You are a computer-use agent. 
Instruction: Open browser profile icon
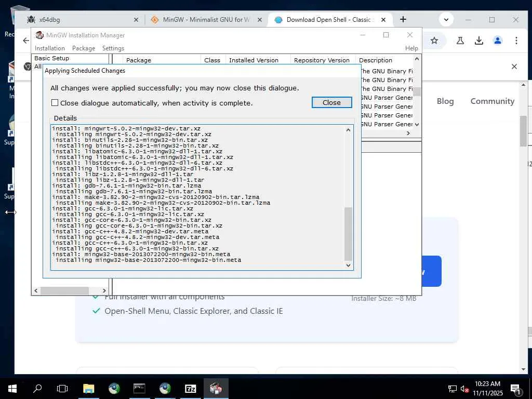(497, 41)
